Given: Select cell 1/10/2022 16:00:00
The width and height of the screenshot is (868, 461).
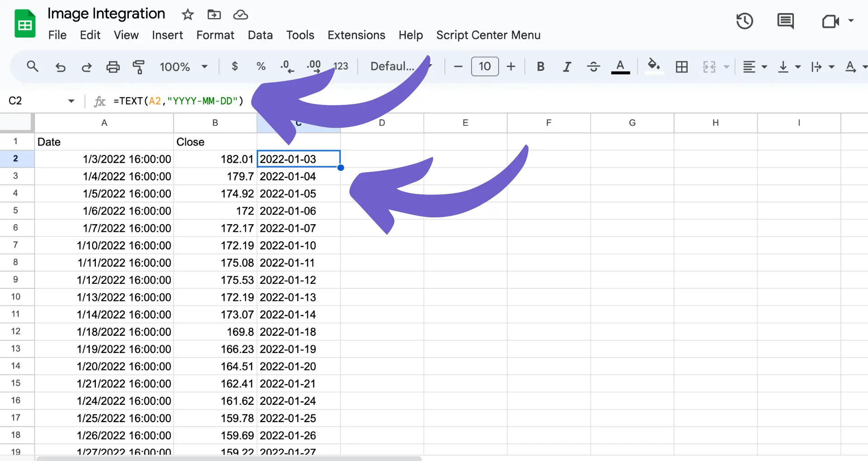Looking at the screenshot, I should pyautogui.click(x=104, y=245).
